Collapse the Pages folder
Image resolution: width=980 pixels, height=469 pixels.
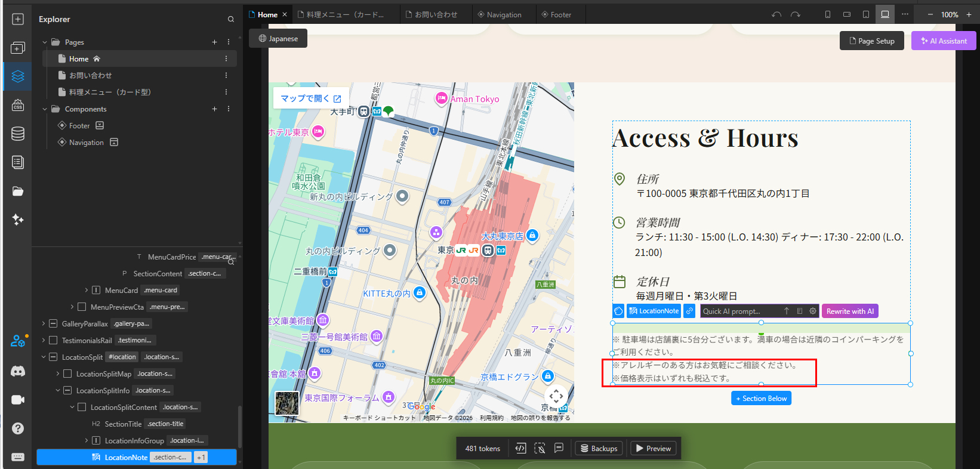[45, 42]
